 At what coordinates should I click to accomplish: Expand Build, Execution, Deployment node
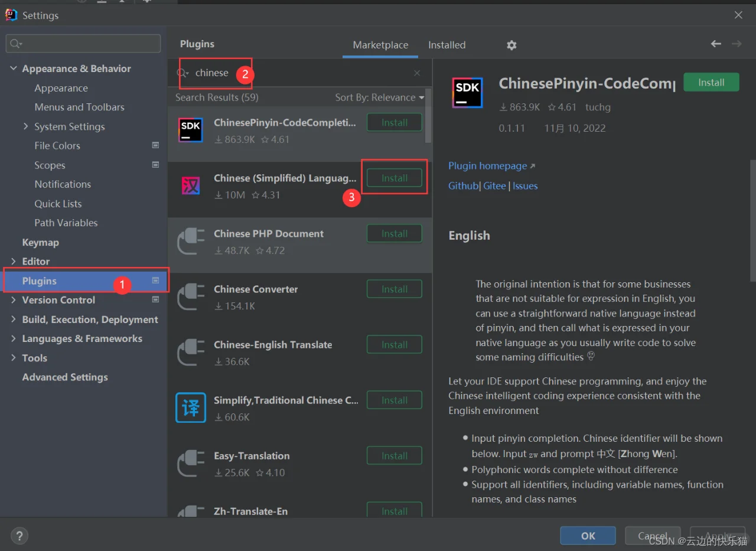point(14,319)
